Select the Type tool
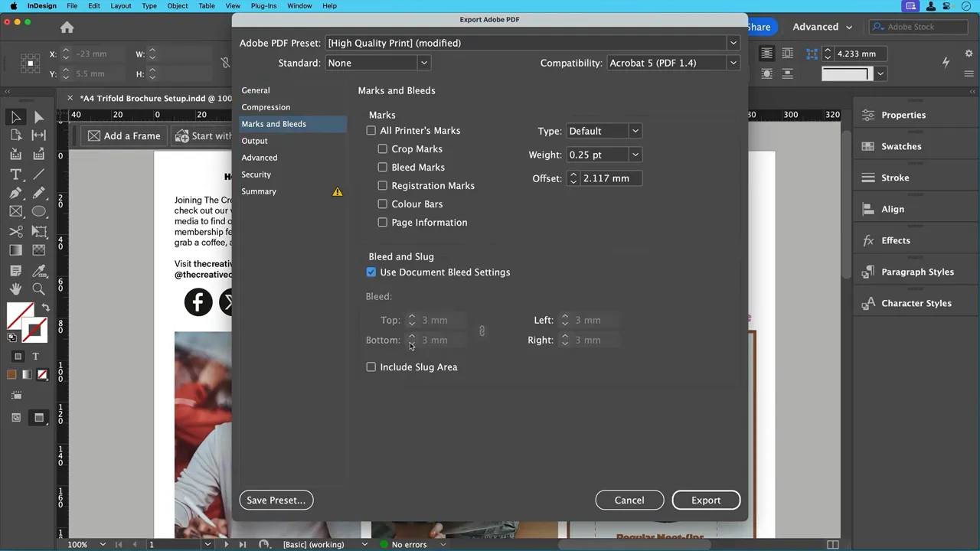 tap(15, 174)
